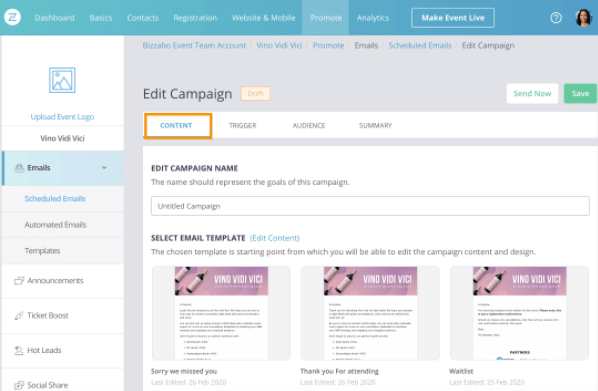Open the Announcements sidebar item
The height and width of the screenshot is (391, 598).
point(63,281)
